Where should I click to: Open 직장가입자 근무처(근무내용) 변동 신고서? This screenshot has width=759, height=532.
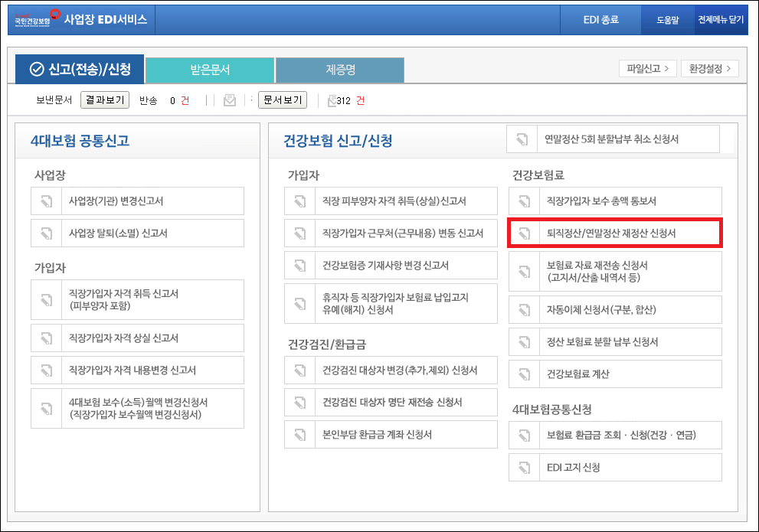click(391, 233)
